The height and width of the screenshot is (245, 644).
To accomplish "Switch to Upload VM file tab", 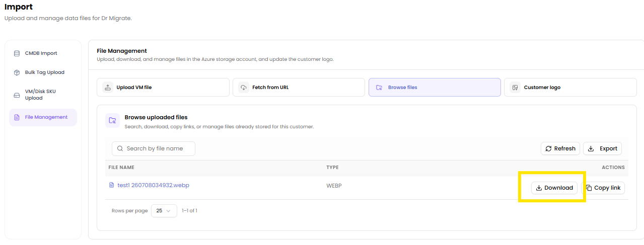I will coord(163,87).
